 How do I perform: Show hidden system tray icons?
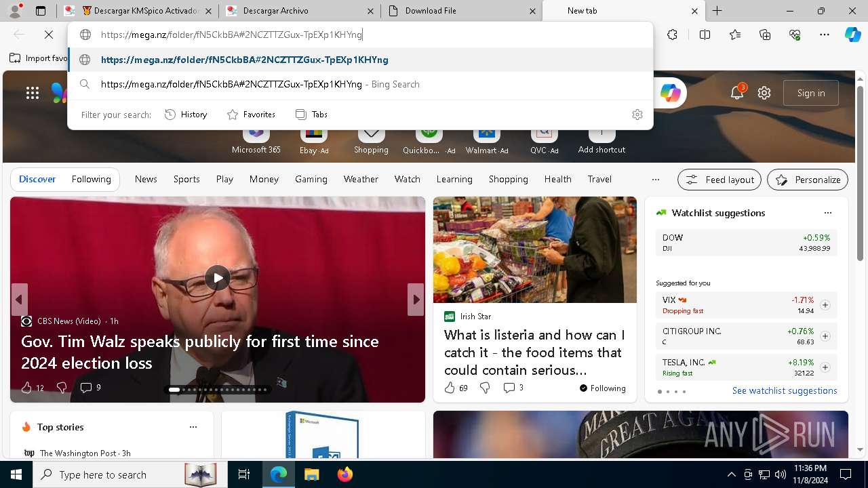click(731, 474)
